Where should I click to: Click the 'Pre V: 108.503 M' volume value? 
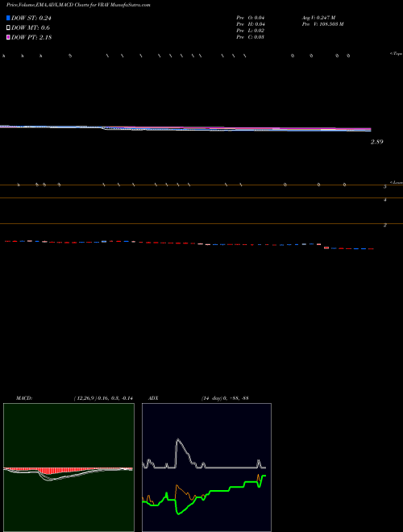tap(323, 24)
